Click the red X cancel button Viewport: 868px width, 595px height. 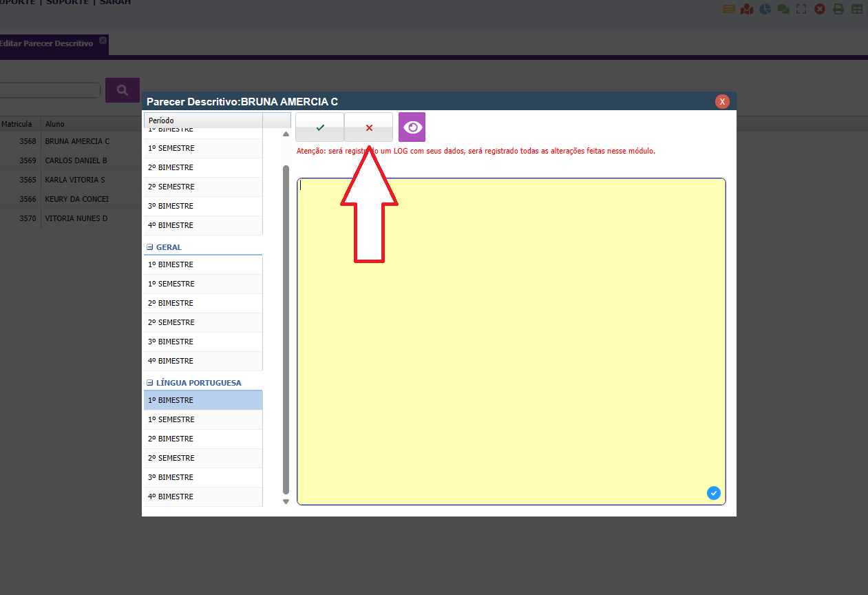point(368,127)
